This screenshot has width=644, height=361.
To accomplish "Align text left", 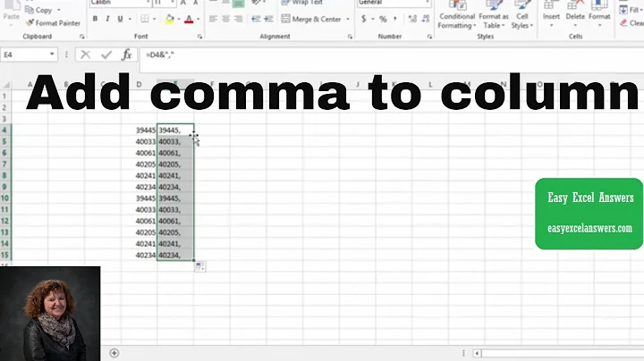I will [x=213, y=19].
